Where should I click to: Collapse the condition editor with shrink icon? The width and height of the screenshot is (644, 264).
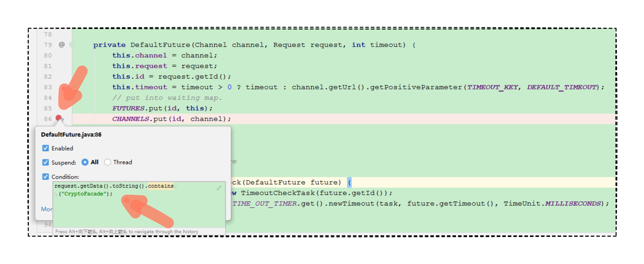tap(219, 188)
